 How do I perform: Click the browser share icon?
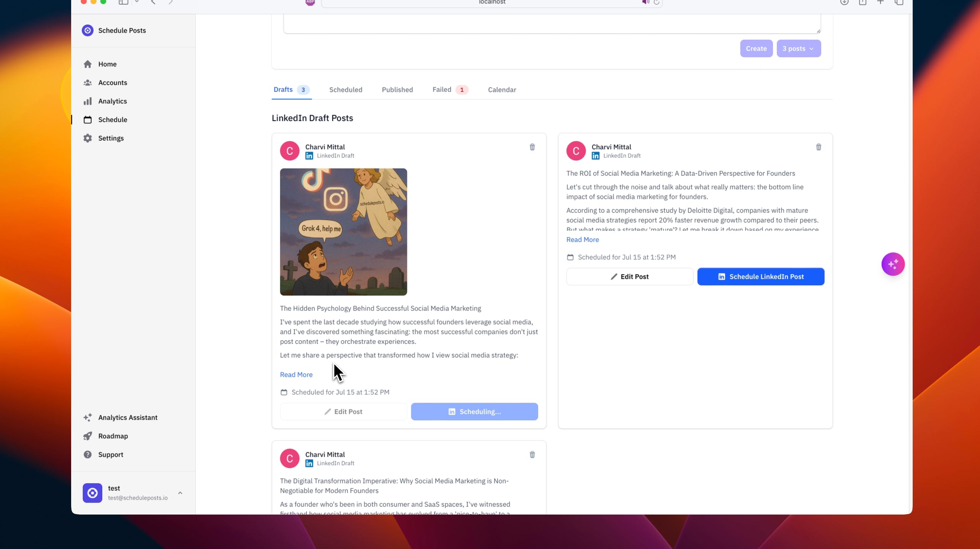(862, 2)
